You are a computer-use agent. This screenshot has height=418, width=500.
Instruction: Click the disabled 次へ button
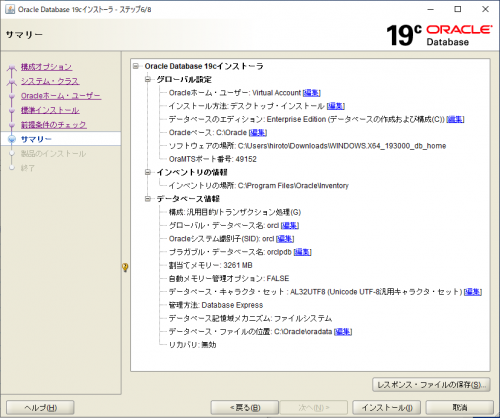point(314,407)
